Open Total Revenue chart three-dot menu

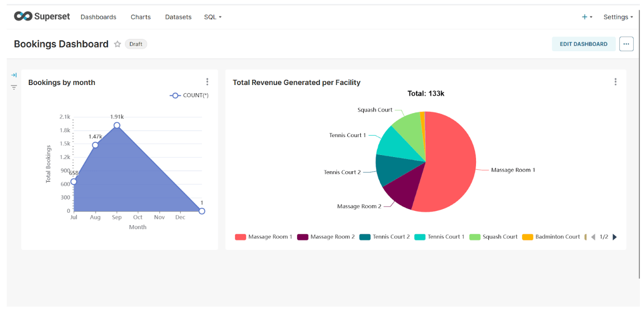tap(615, 82)
